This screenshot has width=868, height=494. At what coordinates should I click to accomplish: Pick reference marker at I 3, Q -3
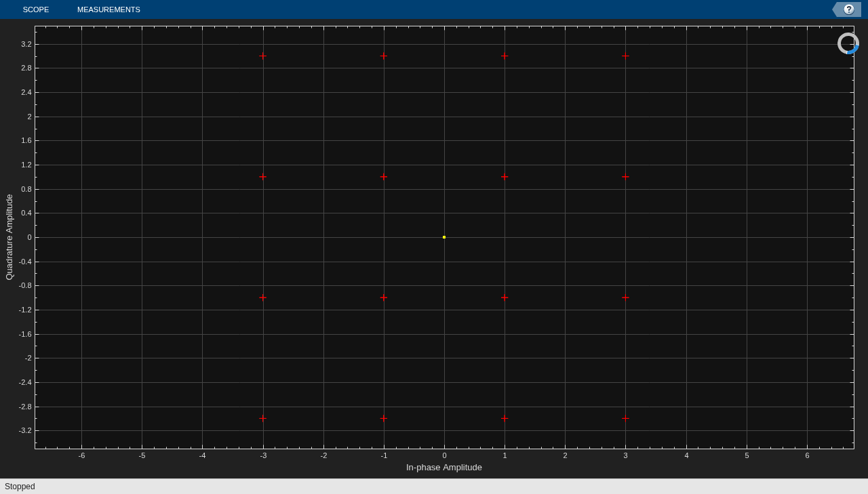pyautogui.click(x=625, y=418)
